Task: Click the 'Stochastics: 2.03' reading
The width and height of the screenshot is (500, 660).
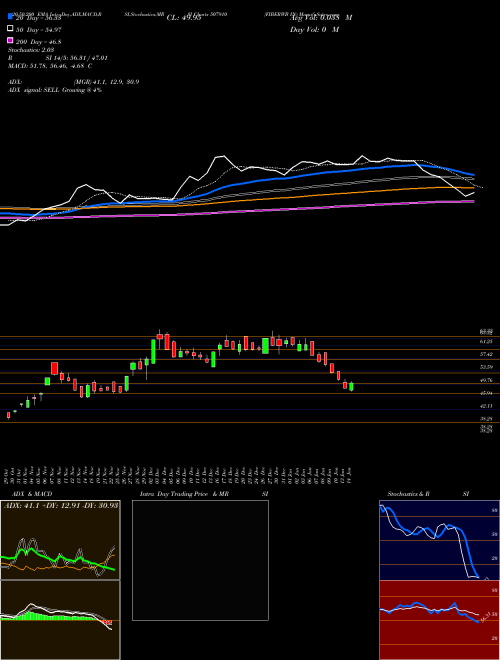Action: (31, 50)
